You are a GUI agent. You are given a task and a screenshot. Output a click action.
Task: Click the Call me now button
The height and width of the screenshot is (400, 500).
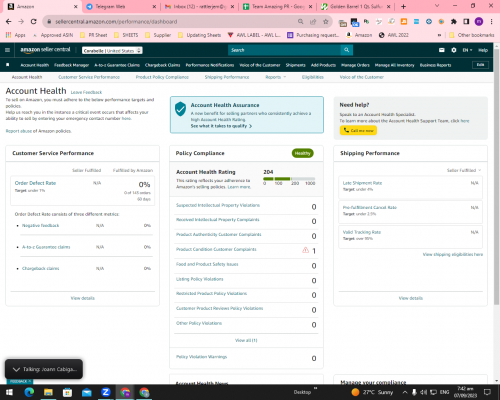click(x=358, y=130)
